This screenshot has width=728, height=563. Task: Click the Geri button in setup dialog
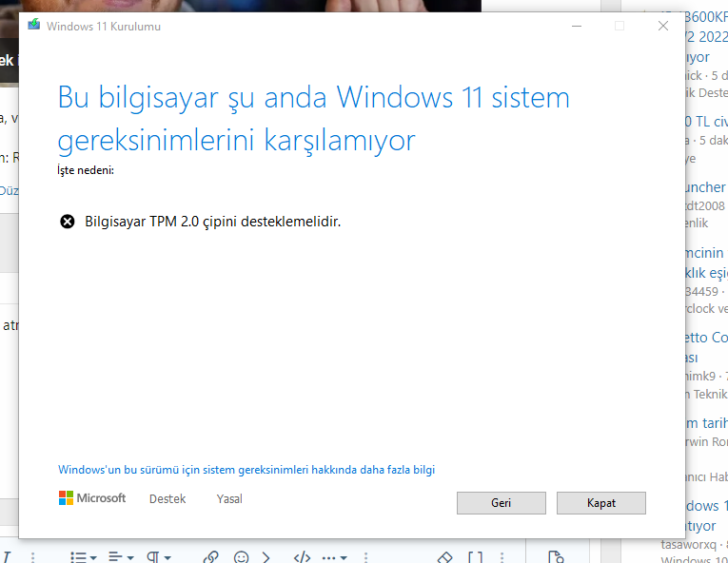click(x=501, y=503)
